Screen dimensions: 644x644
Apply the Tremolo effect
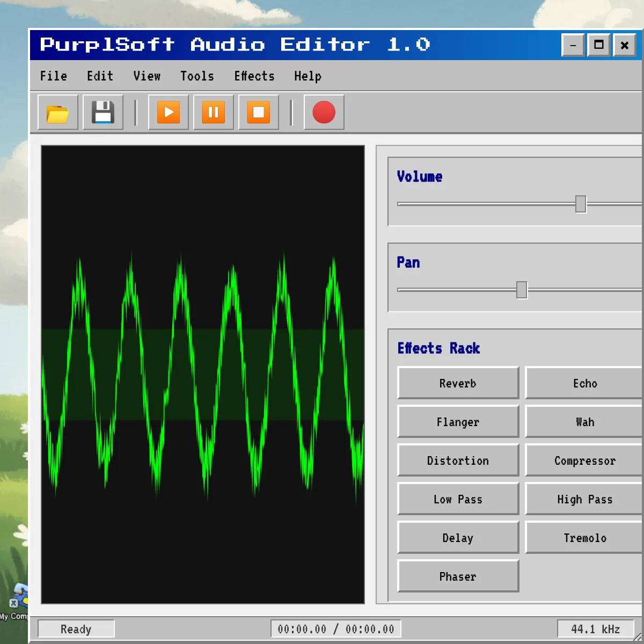click(x=585, y=538)
